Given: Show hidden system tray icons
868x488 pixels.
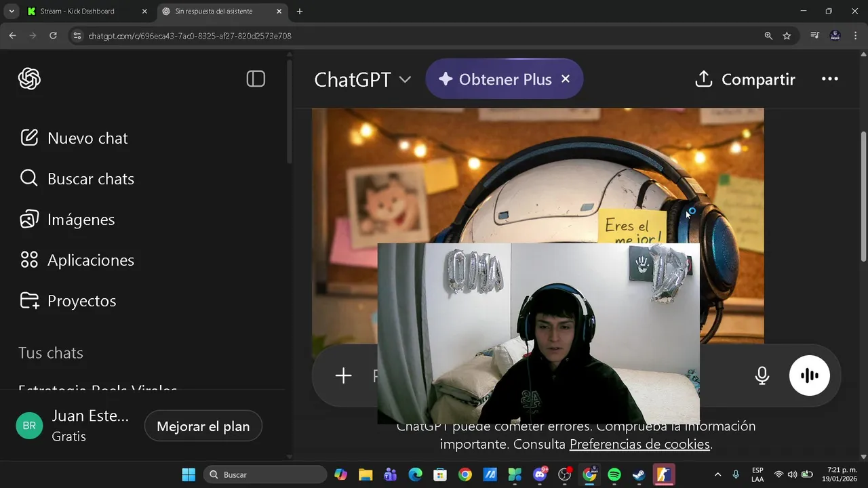Looking at the screenshot, I should (717, 475).
